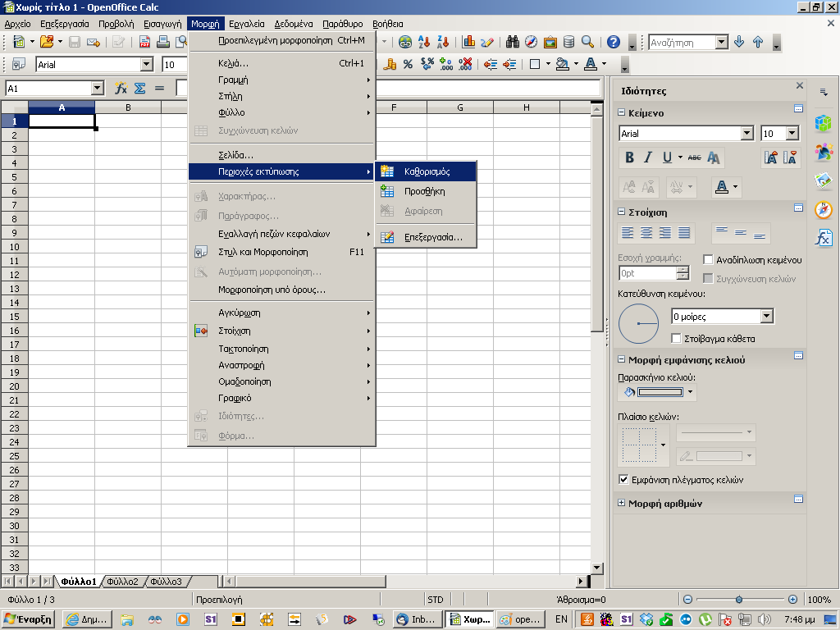Open Data Sources icon

569,42
